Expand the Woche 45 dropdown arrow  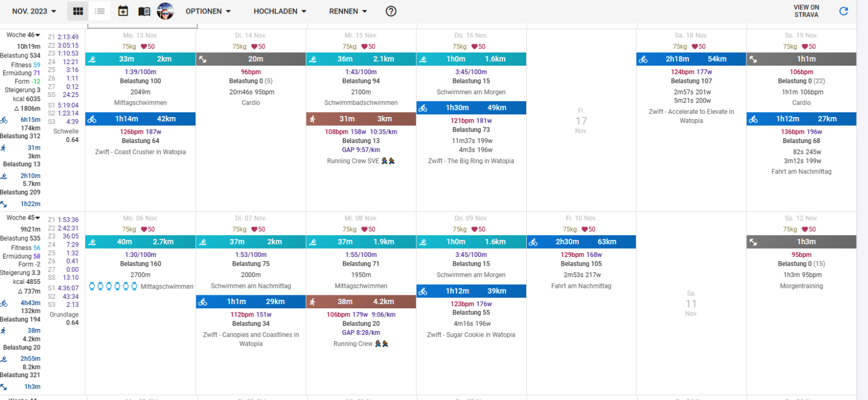[x=38, y=218]
